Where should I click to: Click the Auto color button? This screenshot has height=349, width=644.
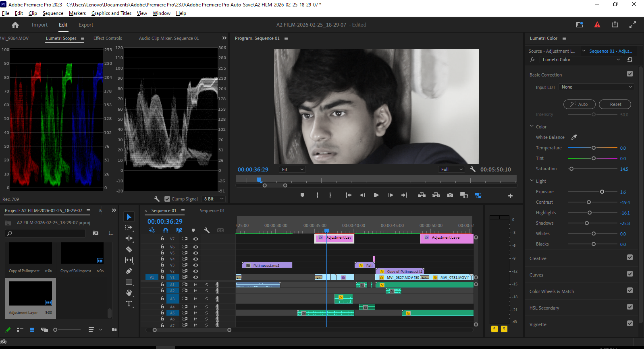pos(579,104)
